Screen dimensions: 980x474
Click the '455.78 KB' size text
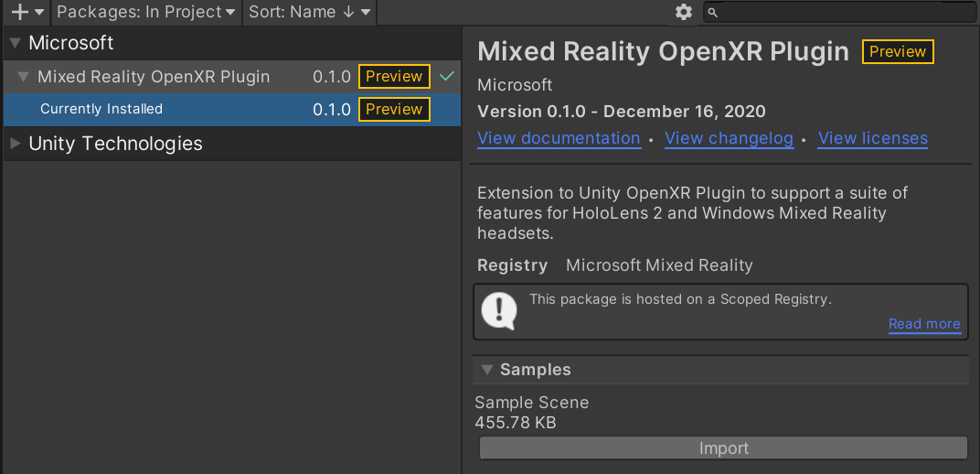pos(516,423)
